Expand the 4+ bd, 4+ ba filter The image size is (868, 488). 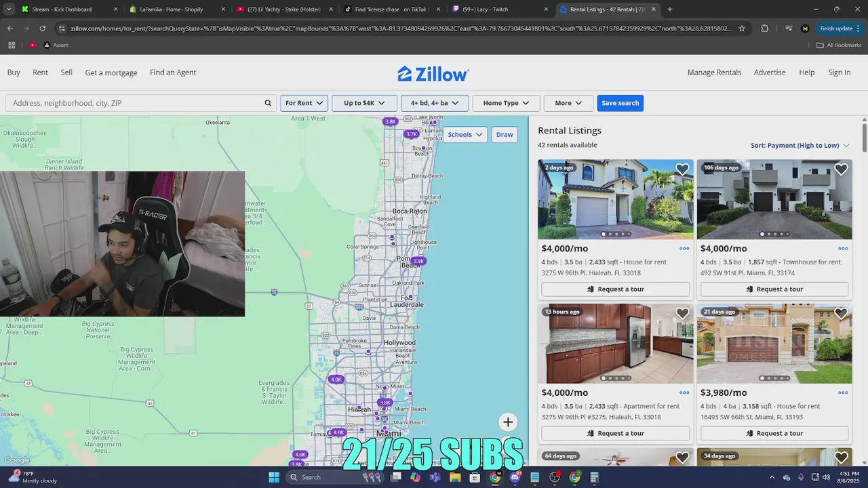[x=435, y=103]
